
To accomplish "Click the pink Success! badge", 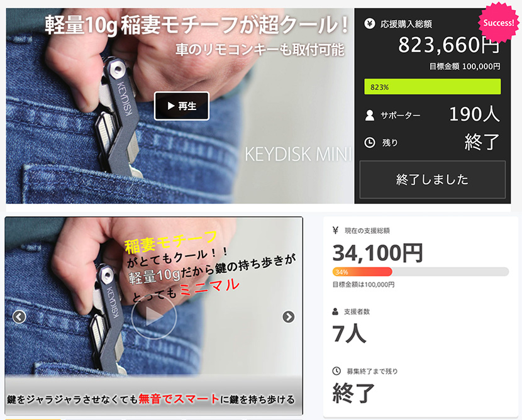I will (x=498, y=23).
